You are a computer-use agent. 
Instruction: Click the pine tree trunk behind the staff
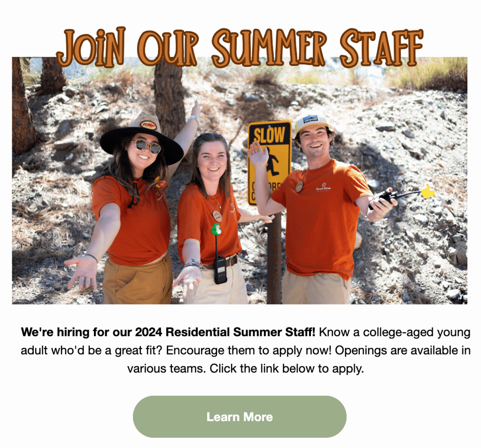(x=169, y=96)
